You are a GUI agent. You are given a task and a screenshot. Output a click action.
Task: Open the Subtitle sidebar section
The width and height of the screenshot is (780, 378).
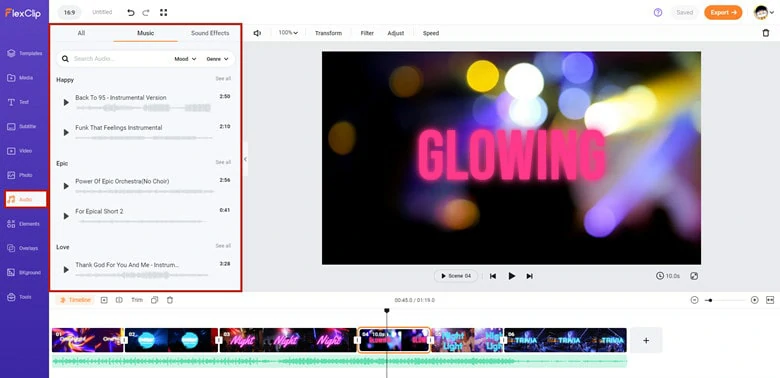[x=21, y=126]
